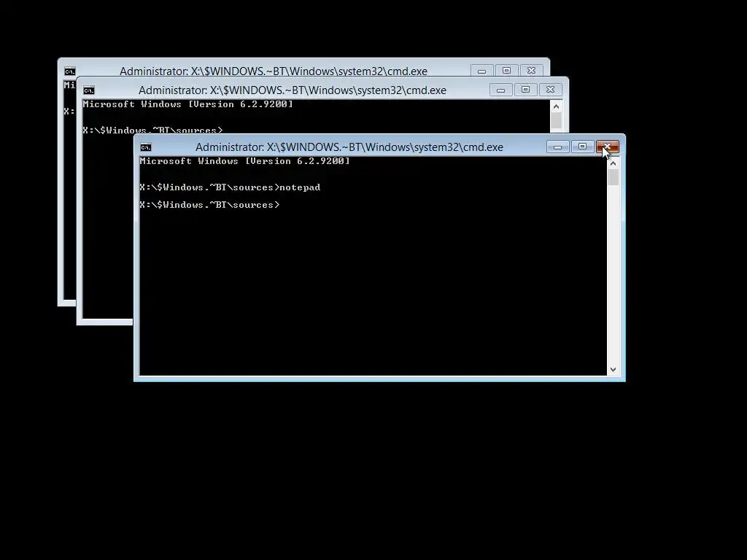Minimize the rearmost cmd window
The height and width of the screenshot is (560, 747).
tap(481, 71)
